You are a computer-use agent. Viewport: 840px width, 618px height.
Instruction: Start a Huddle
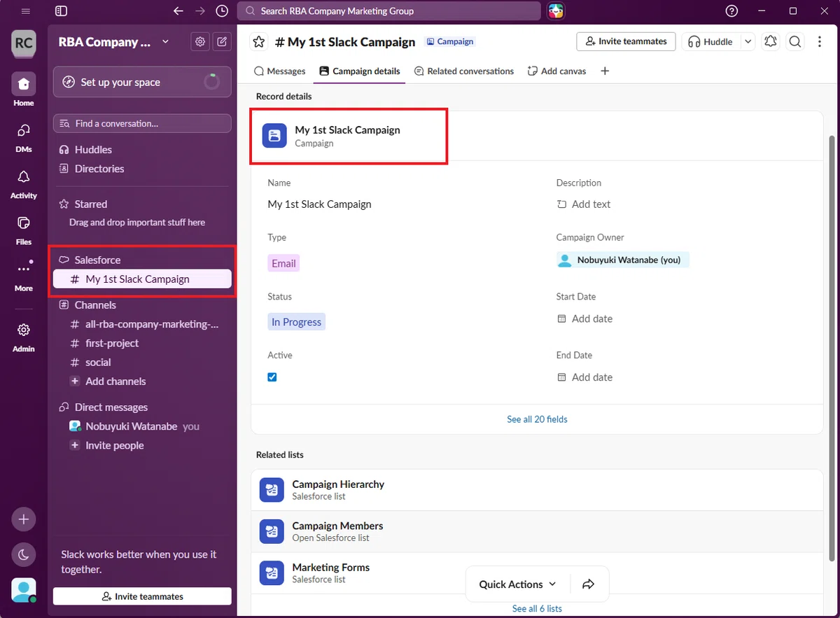tap(710, 41)
